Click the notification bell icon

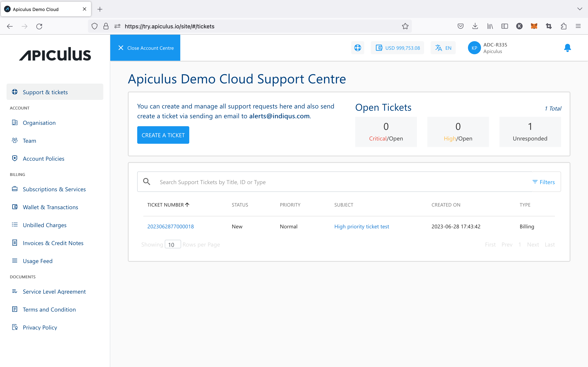pos(567,48)
